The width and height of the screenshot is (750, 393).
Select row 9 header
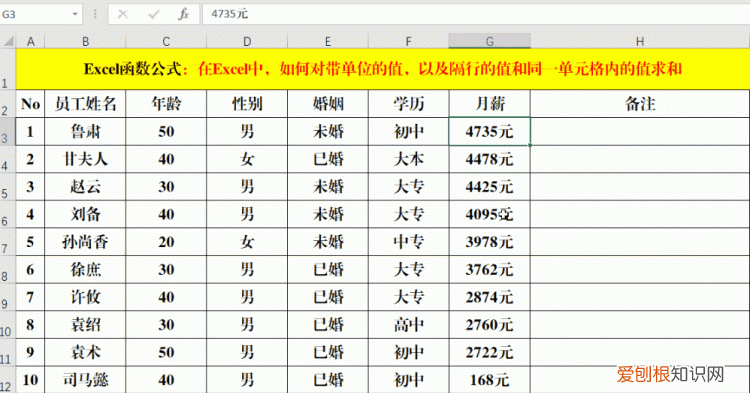(x=8, y=297)
